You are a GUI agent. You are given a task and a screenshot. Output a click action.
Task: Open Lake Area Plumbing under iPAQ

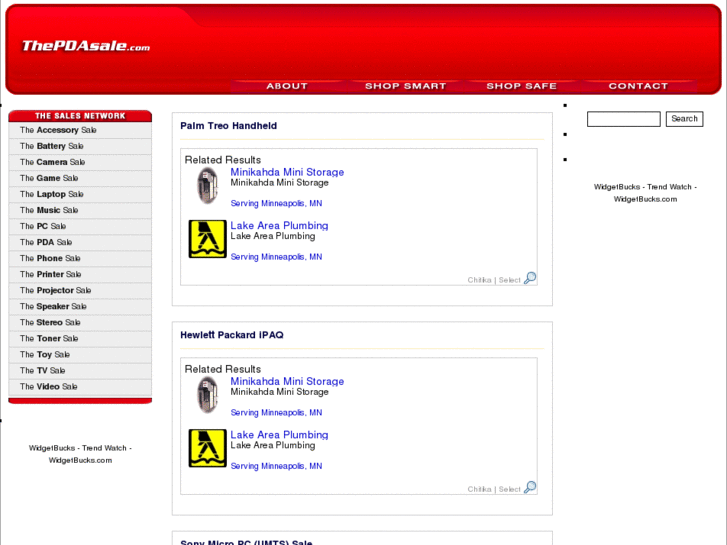pyautogui.click(x=279, y=435)
